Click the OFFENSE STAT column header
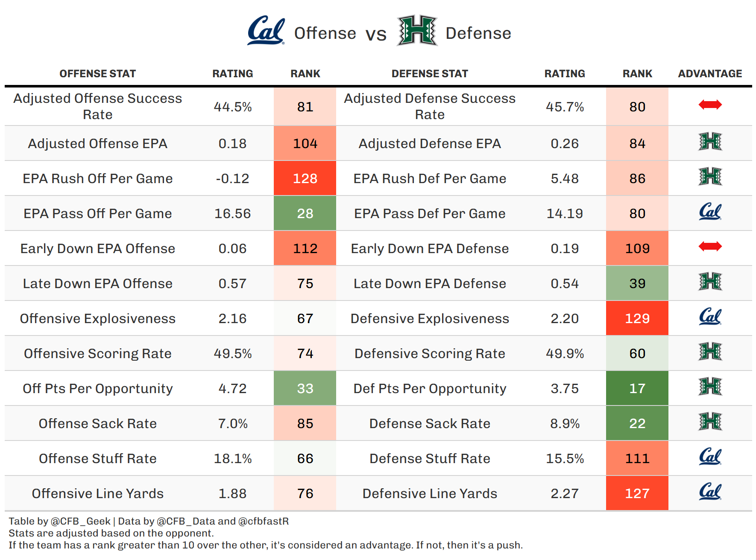This screenshot has height=560, width=756. coord(97,74)
